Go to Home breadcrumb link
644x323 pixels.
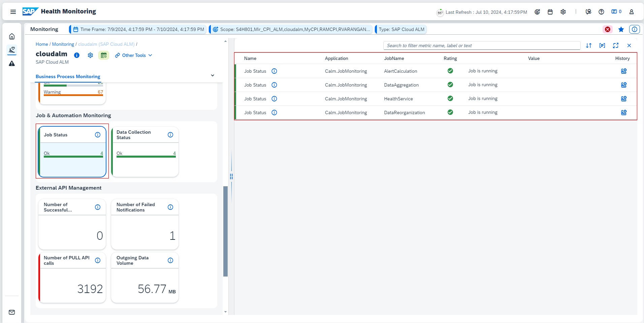42,44
